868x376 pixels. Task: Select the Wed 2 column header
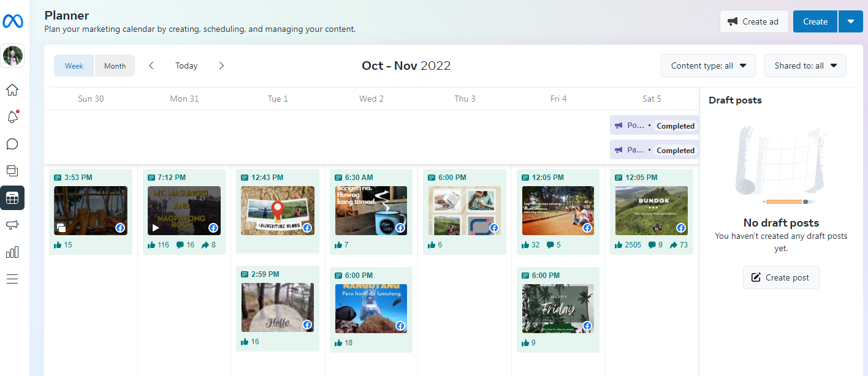[x=371, y=99]
